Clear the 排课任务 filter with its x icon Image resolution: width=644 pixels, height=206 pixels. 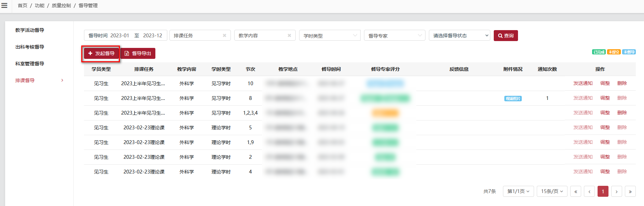224,36
